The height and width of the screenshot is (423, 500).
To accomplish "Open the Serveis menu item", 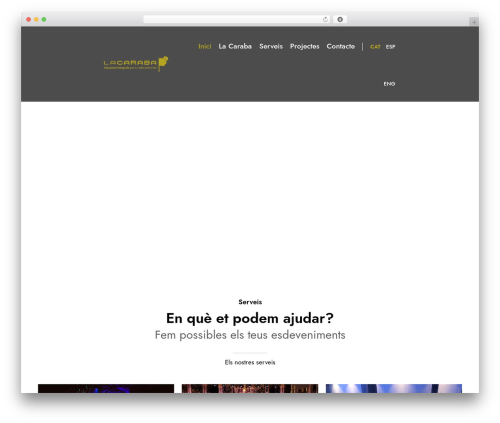I will click(x=271, y=46).
